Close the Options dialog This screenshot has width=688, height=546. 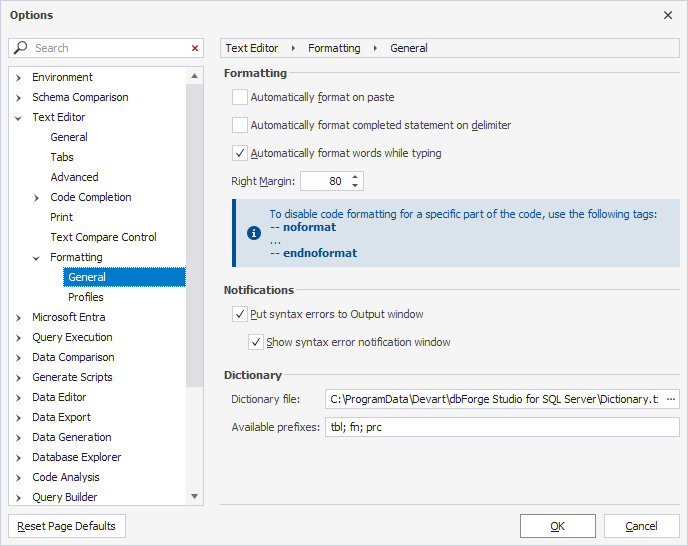(x=668, y=15)
